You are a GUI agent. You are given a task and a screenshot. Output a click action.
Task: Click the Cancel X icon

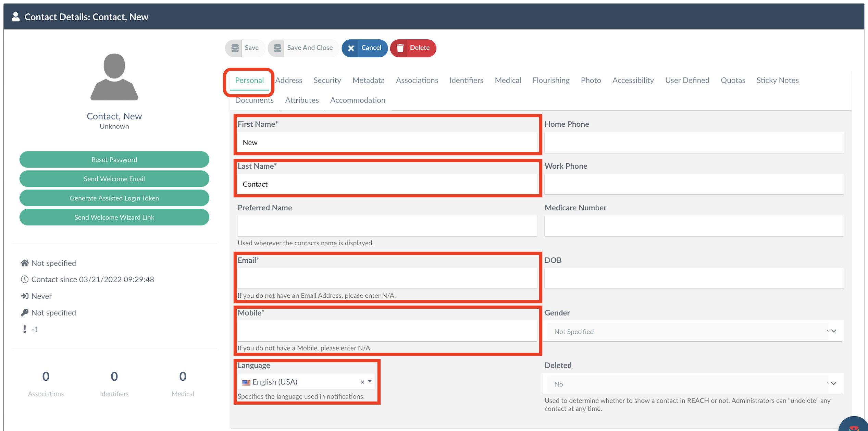coord(351,48)
